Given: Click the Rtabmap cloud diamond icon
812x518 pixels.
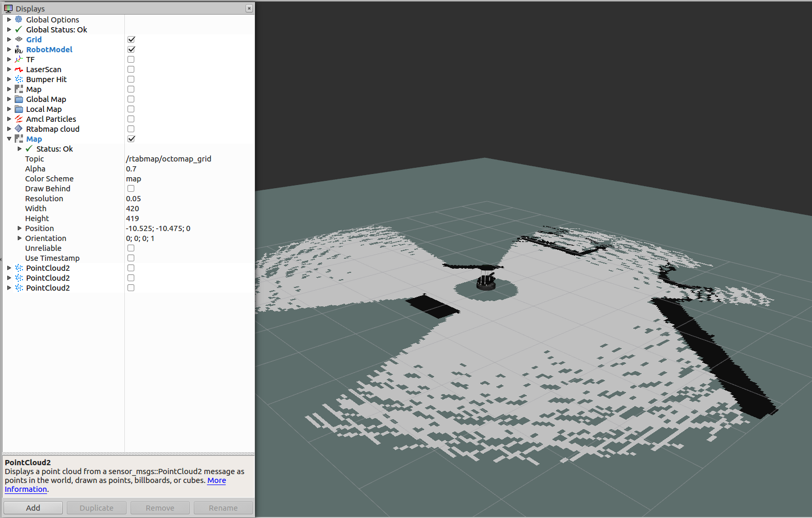Looking at the screenshot, I should [18, 129].
